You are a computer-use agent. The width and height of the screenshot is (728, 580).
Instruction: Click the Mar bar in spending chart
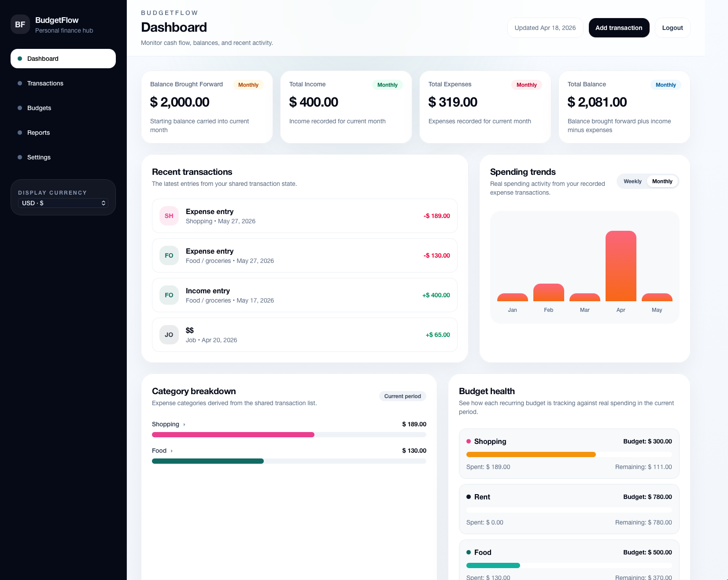point(585,297)
